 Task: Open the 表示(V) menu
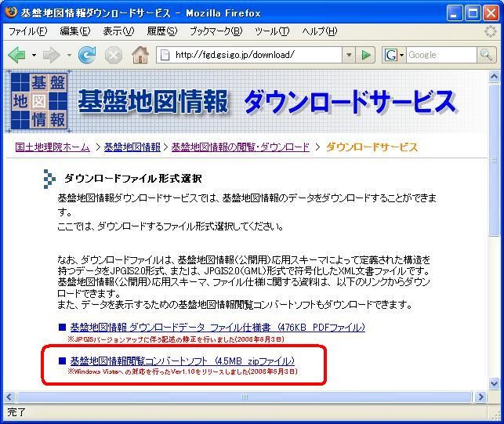[x=118, y=31]
